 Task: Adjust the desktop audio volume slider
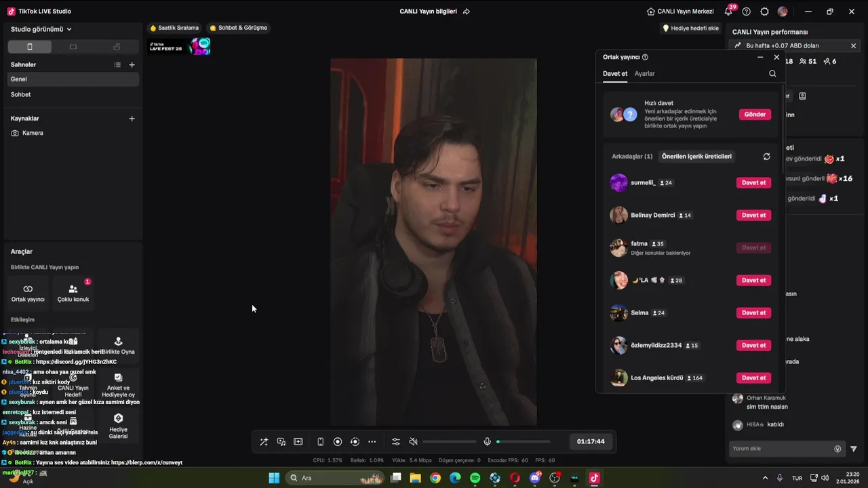(448, 442)
